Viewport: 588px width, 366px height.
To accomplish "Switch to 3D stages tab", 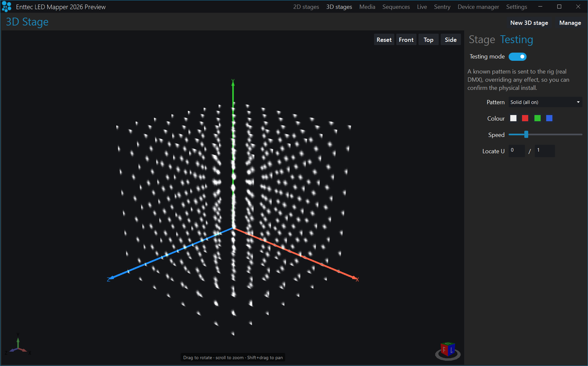I will pos(339,7).
